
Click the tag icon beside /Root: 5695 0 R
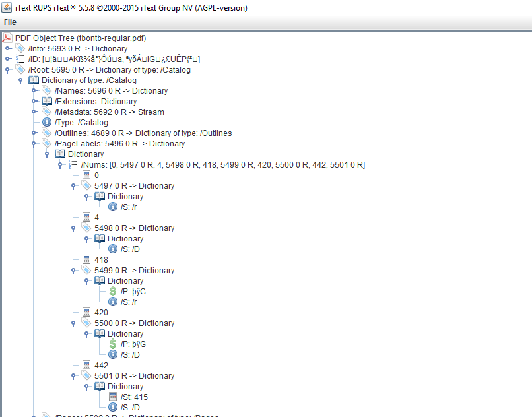20,69
